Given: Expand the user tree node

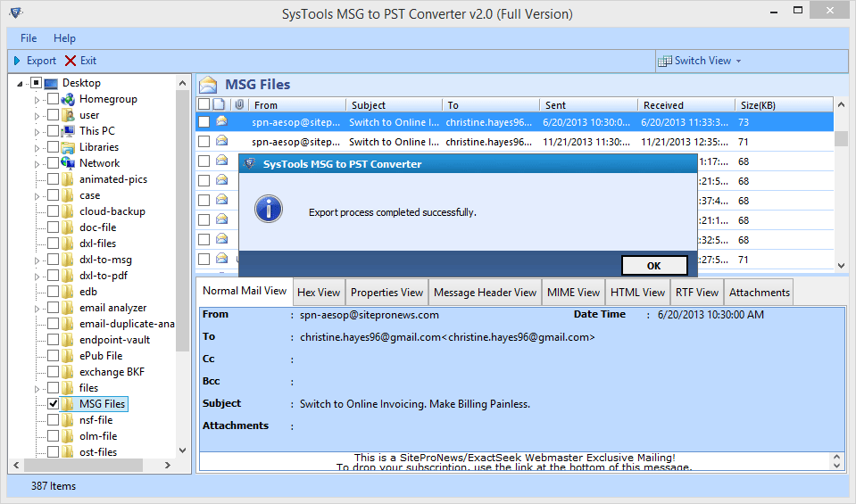Looking at the screenshot, I should tap(37, 116).
